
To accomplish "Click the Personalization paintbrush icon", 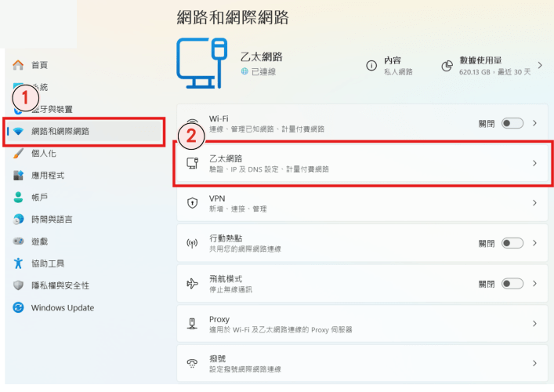I will tap(18, 154).
